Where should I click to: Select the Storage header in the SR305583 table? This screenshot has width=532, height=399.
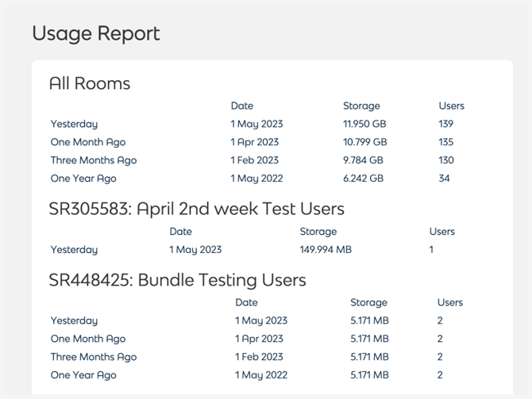pyautogui.click(x=318, y=232)
